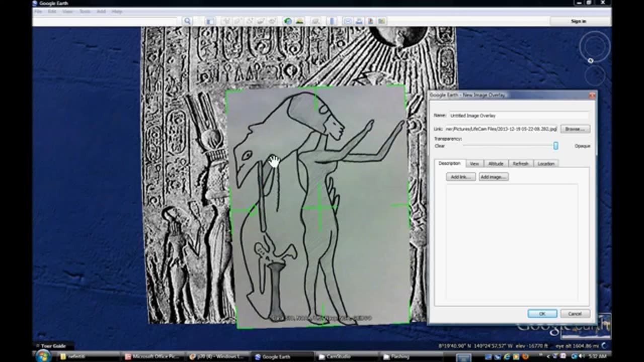Show historical imagery toolbar icon

pos(288,21)
